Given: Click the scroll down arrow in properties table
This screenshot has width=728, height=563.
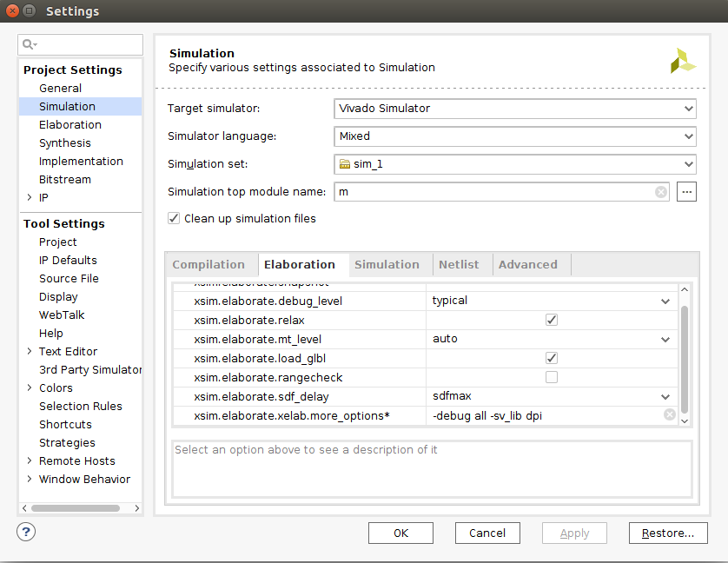Looking at the screenshot, I should click(x=684, y=421).
